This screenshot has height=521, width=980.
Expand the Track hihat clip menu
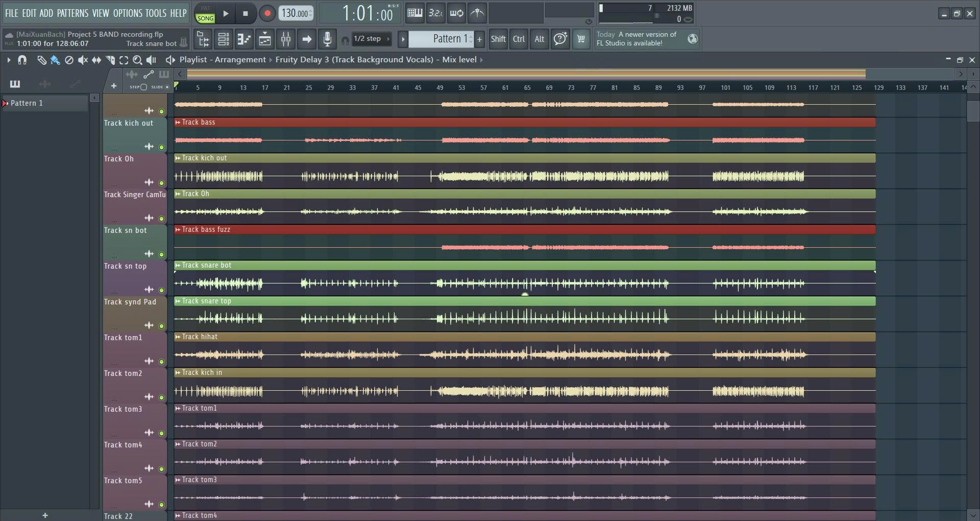178,337
